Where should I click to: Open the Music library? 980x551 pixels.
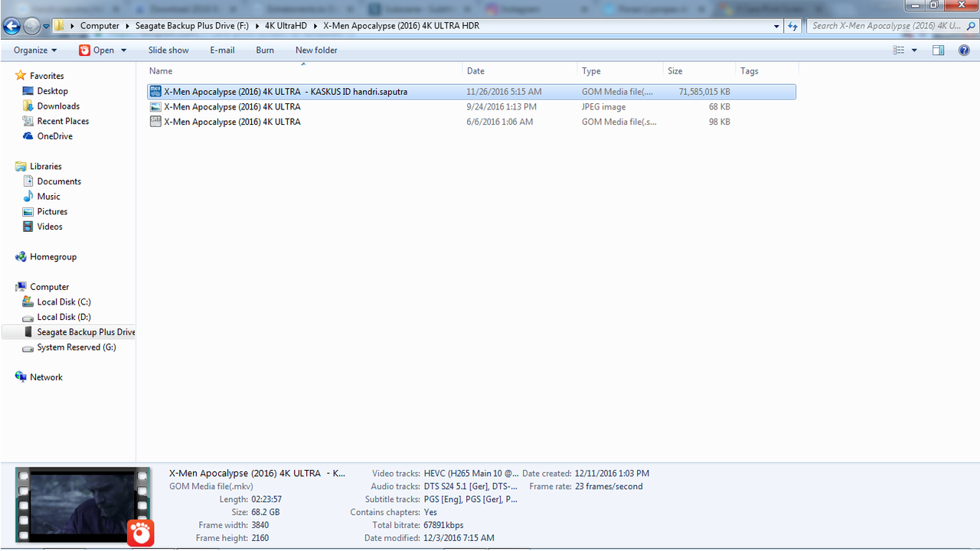48,197
